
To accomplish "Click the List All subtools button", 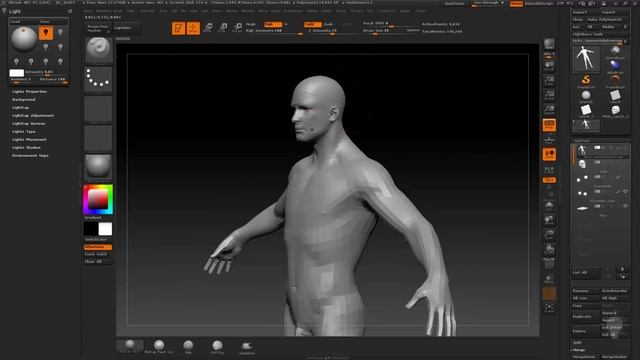I will coord(586,273).
